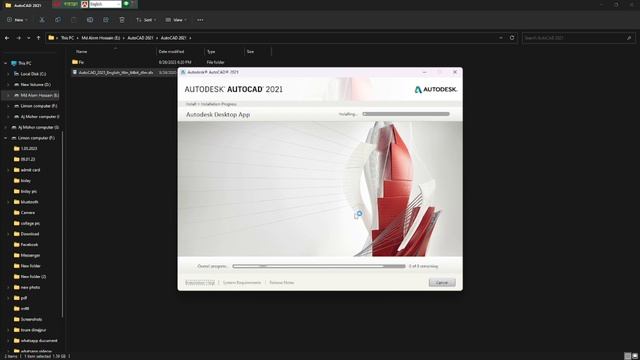
Task: Switch to details view icon in status bar
Action: click(x=628, y=356)
